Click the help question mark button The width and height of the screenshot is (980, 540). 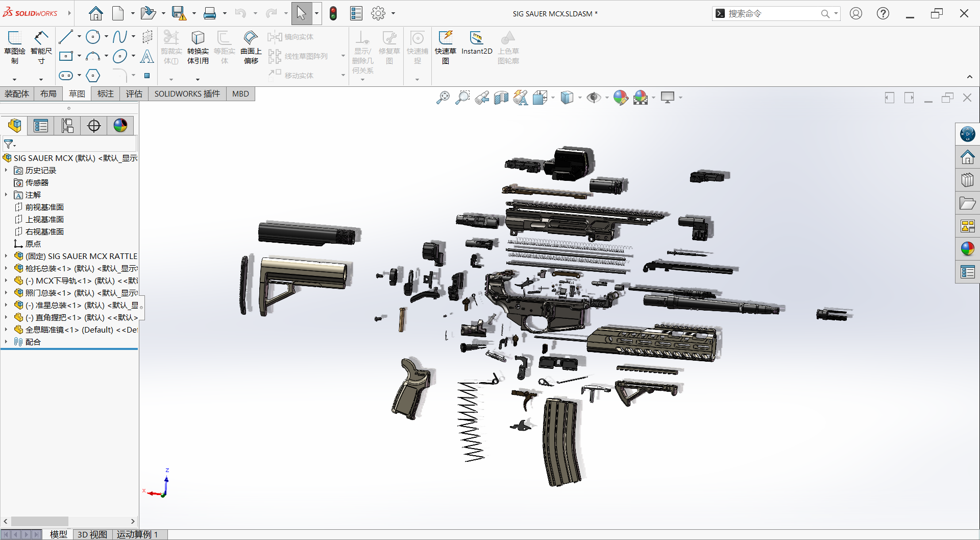883,13
